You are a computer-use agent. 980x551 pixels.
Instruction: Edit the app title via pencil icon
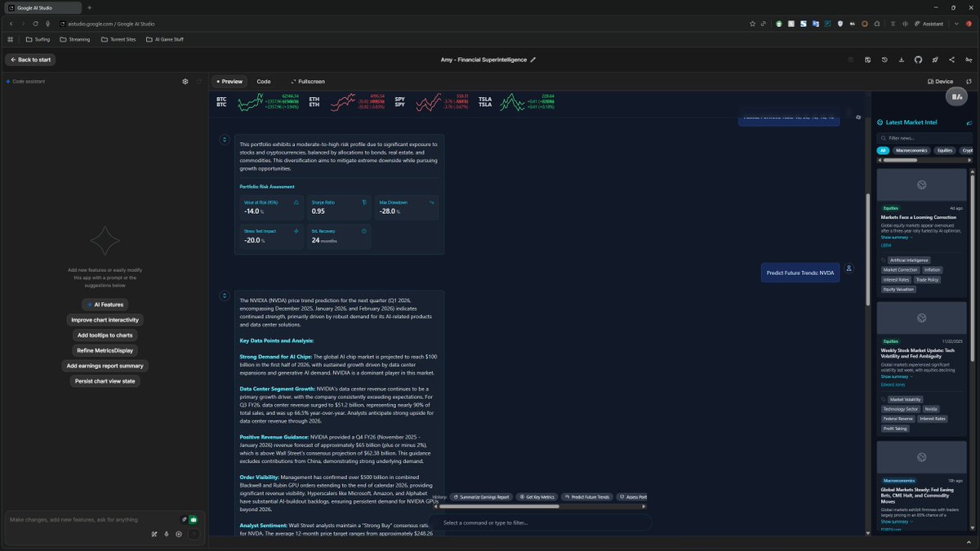coord(533,60)
